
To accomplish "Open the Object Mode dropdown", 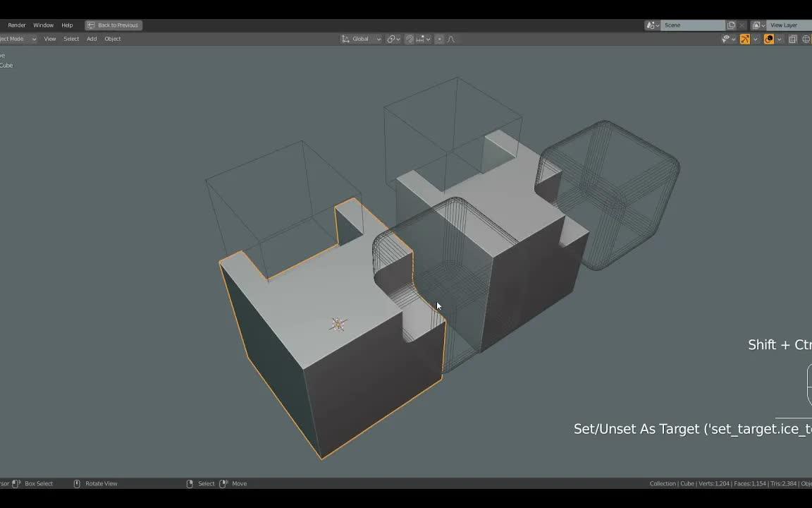I will [x=14, y=39].
